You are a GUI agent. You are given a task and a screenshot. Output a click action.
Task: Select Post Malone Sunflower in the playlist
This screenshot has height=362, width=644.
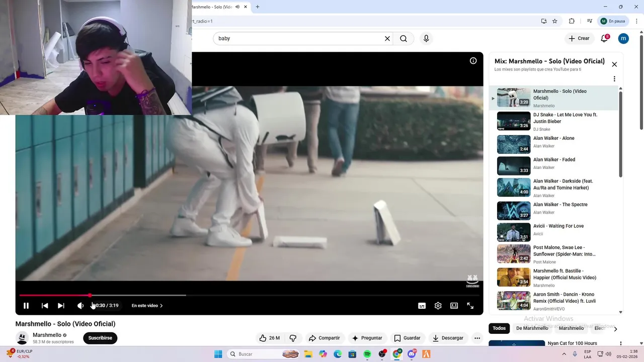click(553, 254)
